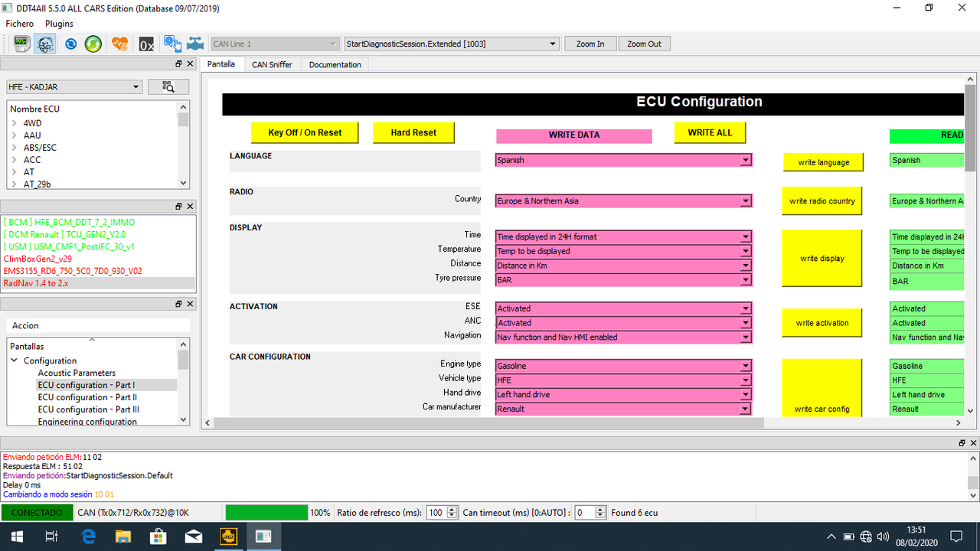
Task: Open the StartDiagnosticSession.Extended dropdown
Action: pos(554,44)
